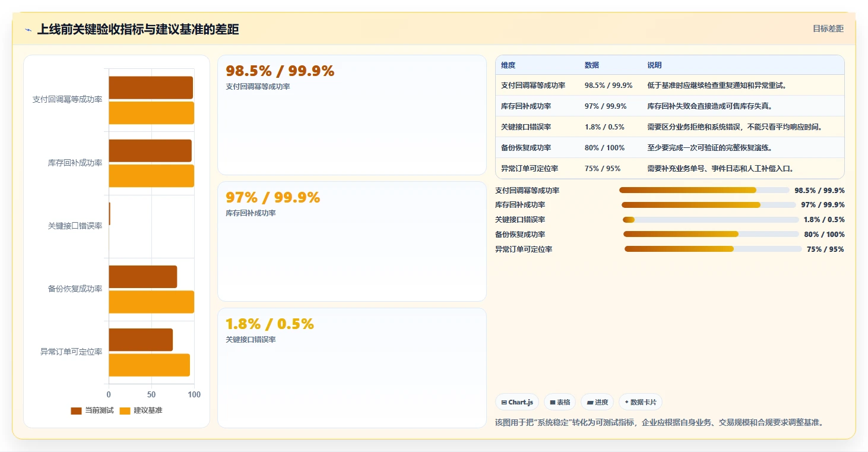Click the 当前测试 bar for 支付回调幂等成功率

tap(151, 87)
